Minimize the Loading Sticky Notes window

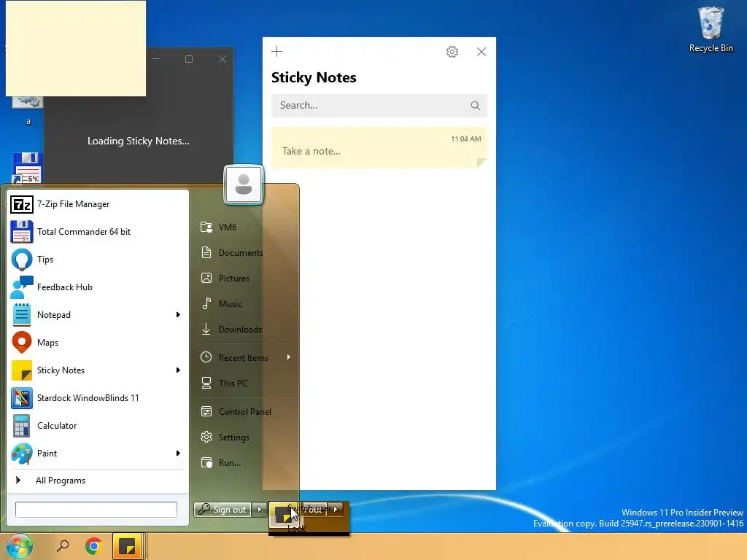click(x=156, y=59)
